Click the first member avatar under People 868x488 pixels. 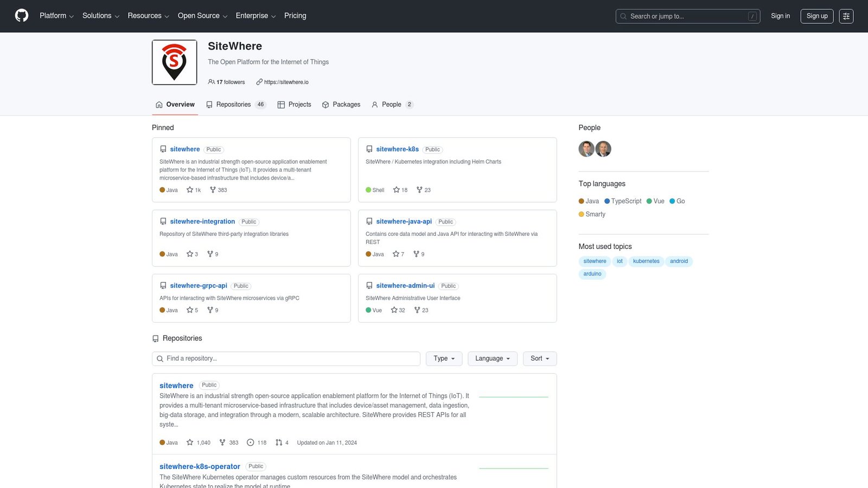pos(586,149)
